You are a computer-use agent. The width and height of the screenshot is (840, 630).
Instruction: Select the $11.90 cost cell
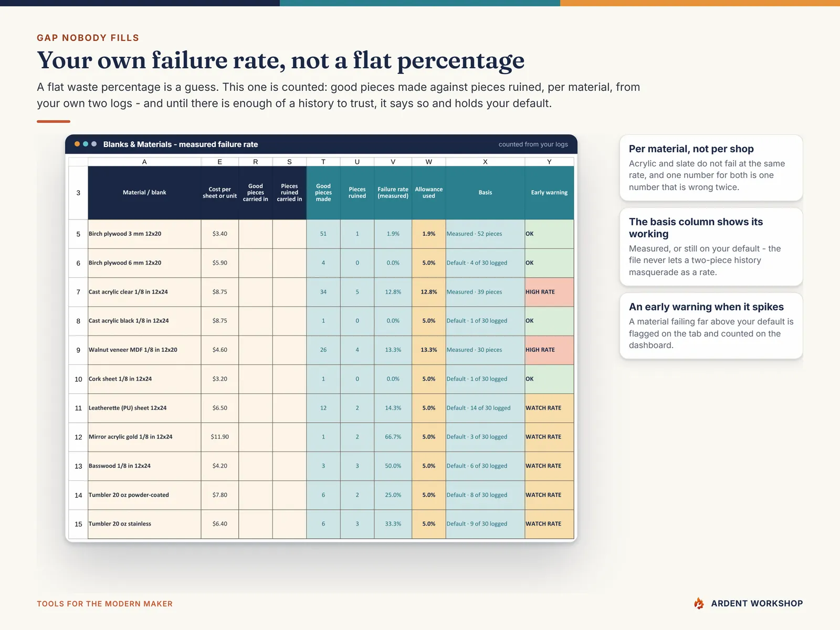220,437
